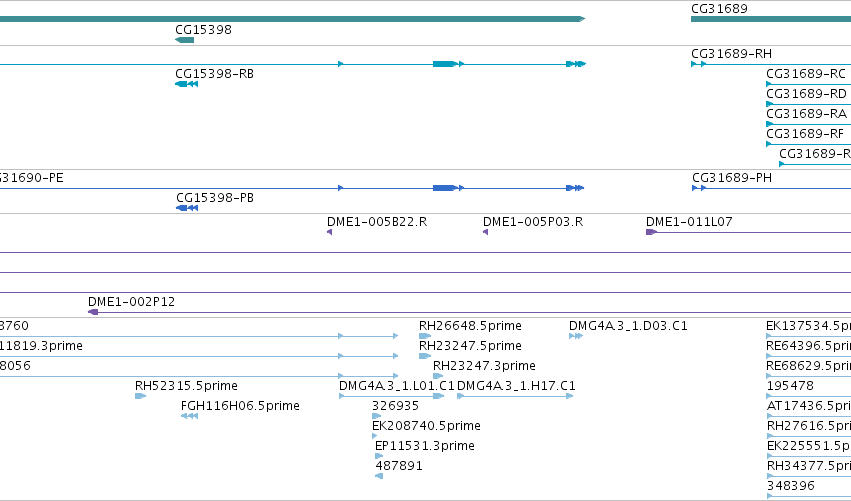This screenshot has width=851, height=501.
Task: Click DME1-005P03.R feature label
Action: pyautogui.click(x=533, y=222)
